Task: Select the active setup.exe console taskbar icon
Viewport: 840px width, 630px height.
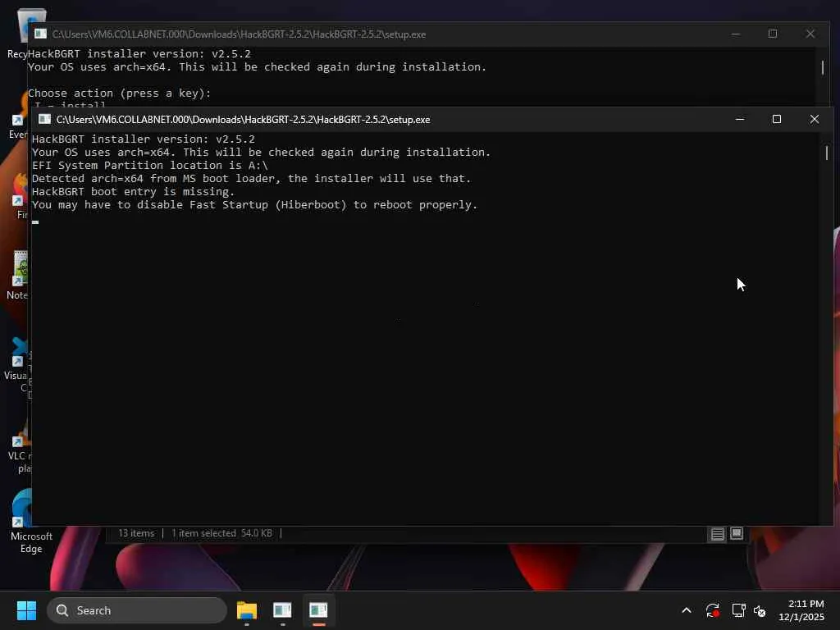Action: pyautogui.click(x=318, y=610)
